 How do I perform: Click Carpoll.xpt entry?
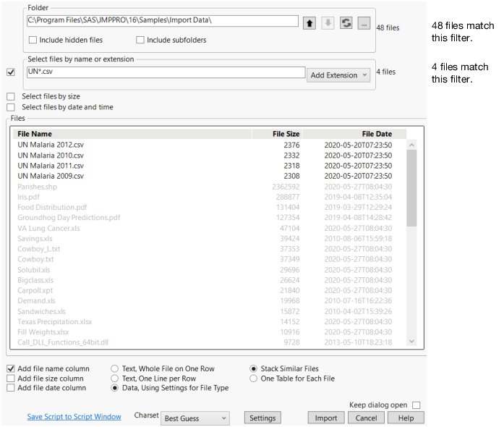point(35,290)
